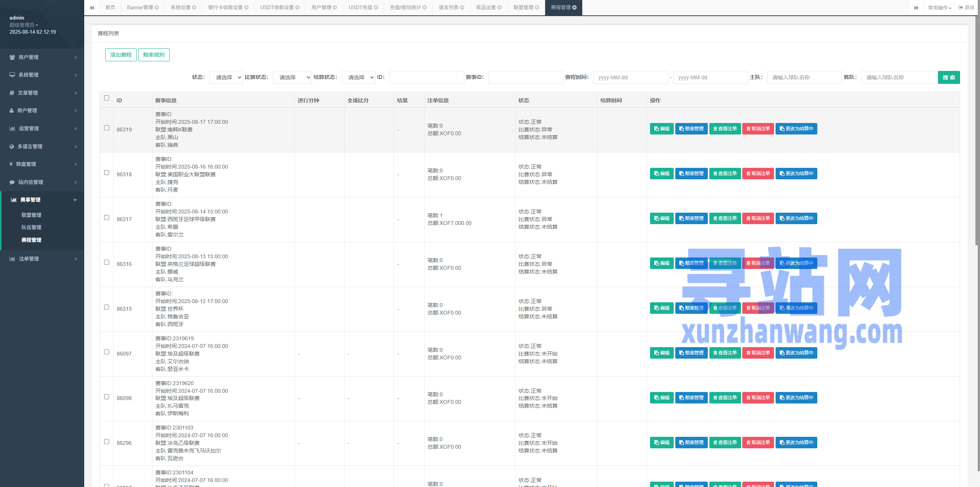Focus the ID search input field
Viewport: 980px width, 487px height.
[426, 77]
